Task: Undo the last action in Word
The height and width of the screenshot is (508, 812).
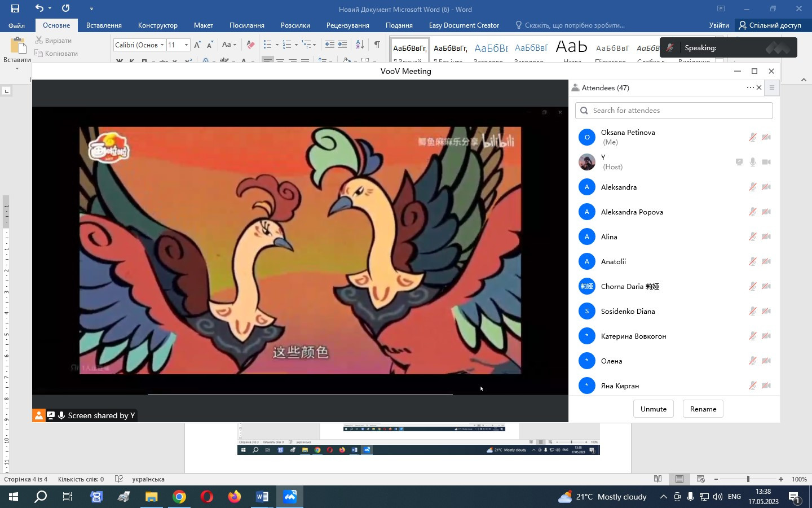Action: pyautogui.click(x=39, y=8)
